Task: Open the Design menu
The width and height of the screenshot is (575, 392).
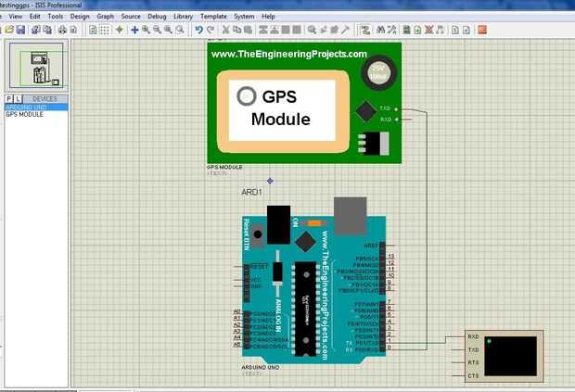Action: point(80,17)
